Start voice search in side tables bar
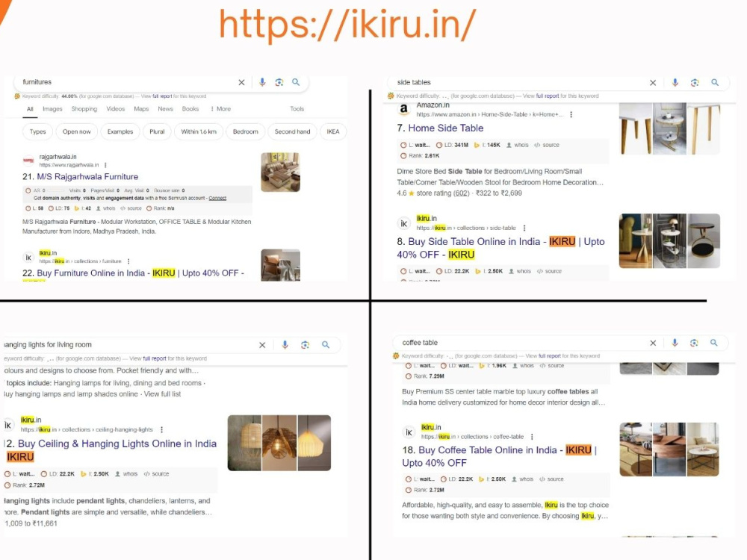 coord(675,82)
